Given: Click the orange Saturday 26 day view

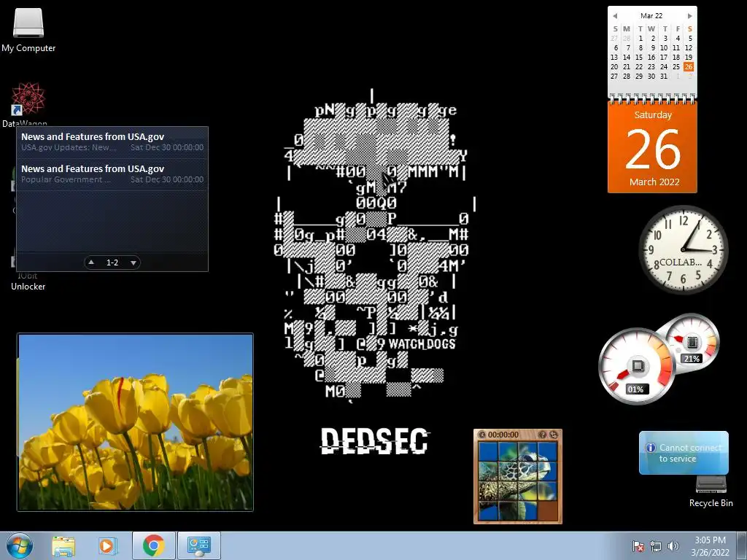Looking at the screenshot, I should (652, 147).
